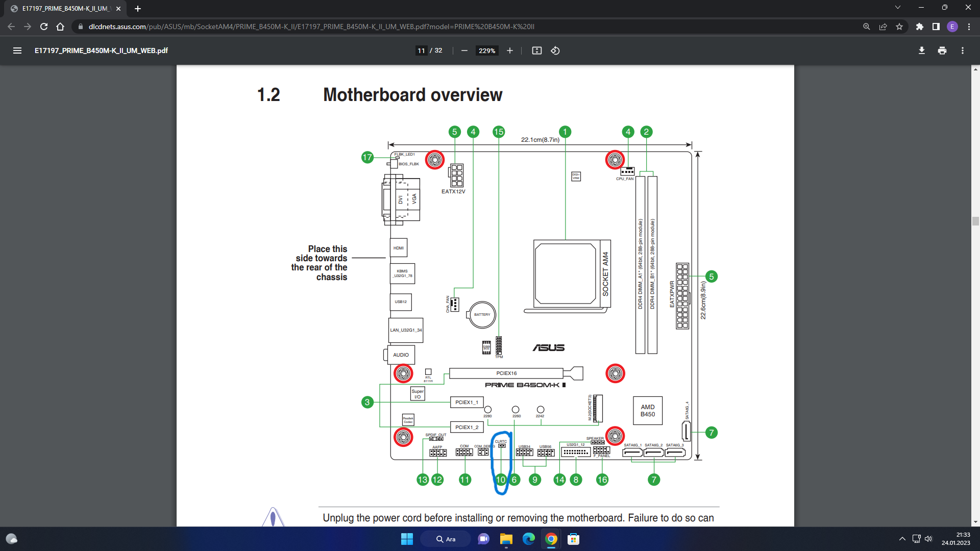Click the PDF file name in the toolbar
The width and height of the screenshot is (980, 551).
pos(101,51)
